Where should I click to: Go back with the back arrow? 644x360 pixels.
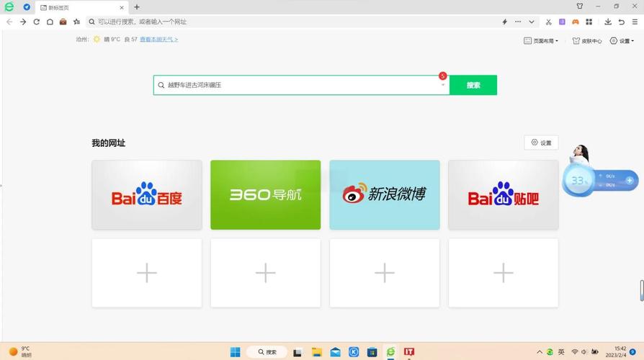click(9, 22)
